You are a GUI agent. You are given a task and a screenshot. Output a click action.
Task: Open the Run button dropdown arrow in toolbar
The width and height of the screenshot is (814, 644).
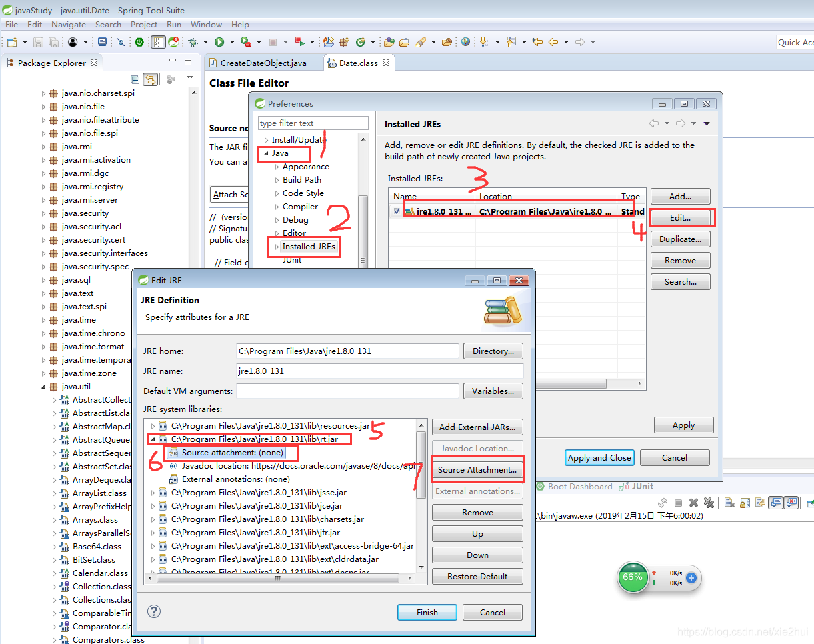click(x=231, y=43)
